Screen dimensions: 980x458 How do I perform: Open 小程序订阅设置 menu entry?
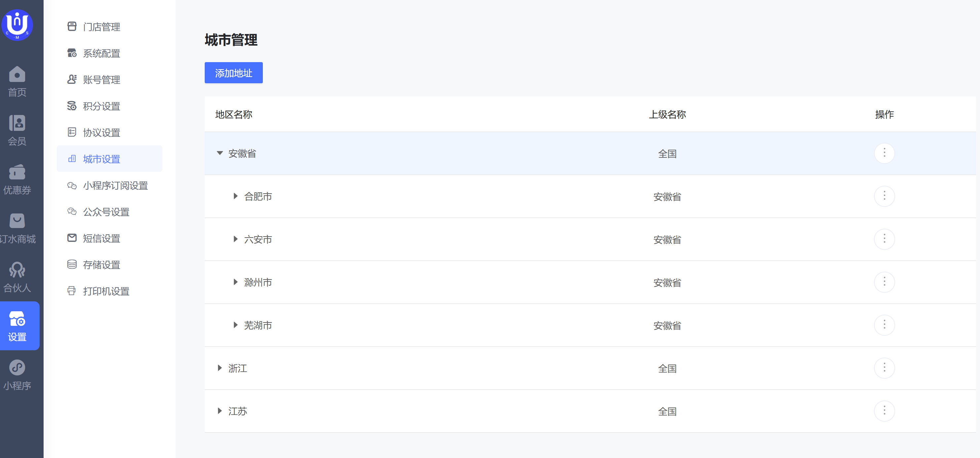pyautogui.click(x=115, y=185)
